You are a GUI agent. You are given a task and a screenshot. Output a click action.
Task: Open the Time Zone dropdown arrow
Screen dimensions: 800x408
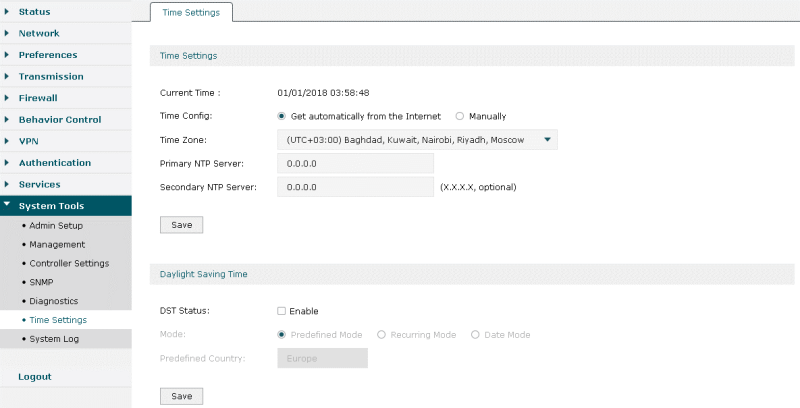click(547, 139)
